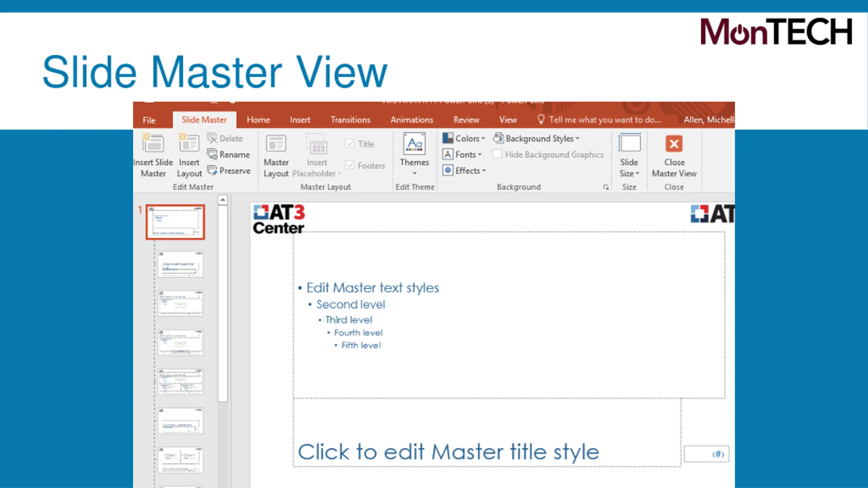
Task: Toggle the Footers checkbox
Action: coord(350,165)
